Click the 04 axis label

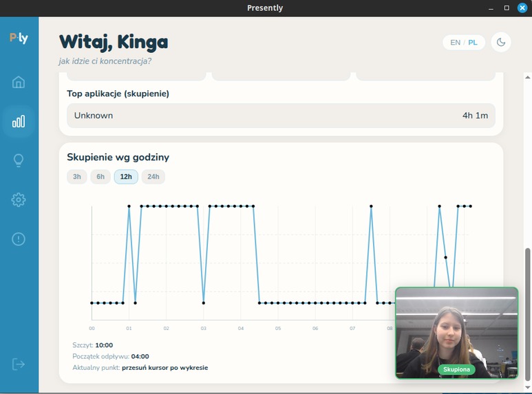click(241, 328)
